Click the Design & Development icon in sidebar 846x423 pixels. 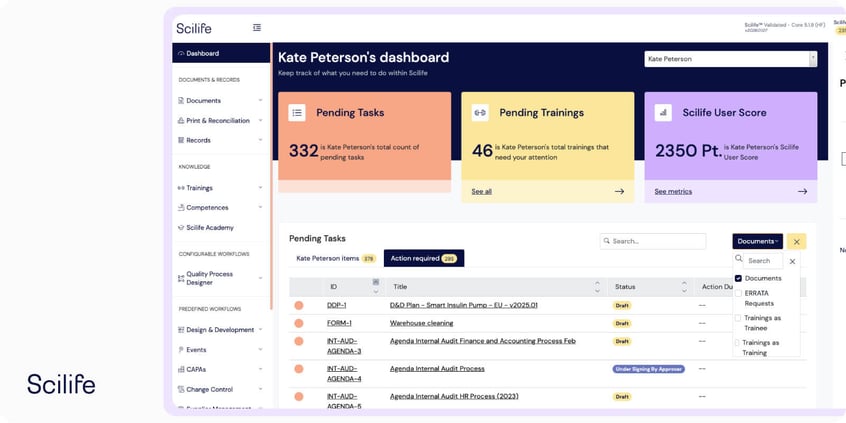click(181, 330)
